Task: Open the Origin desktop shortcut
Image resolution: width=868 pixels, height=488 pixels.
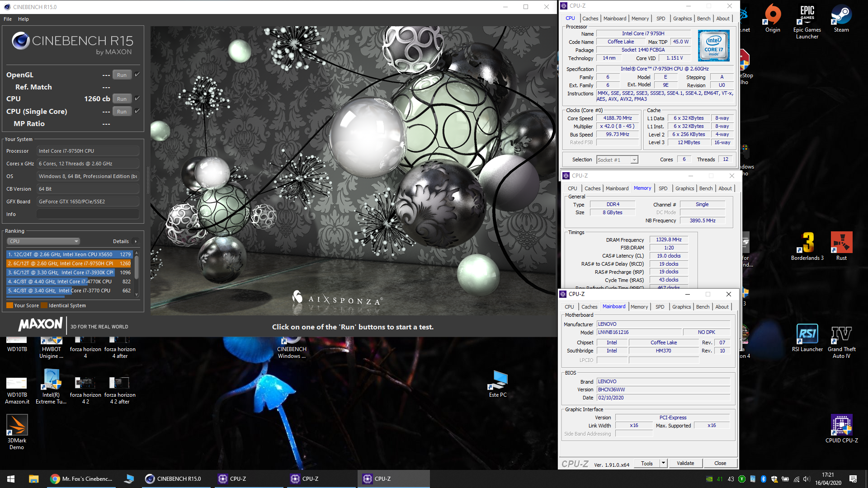Action: tap(773, 19)
